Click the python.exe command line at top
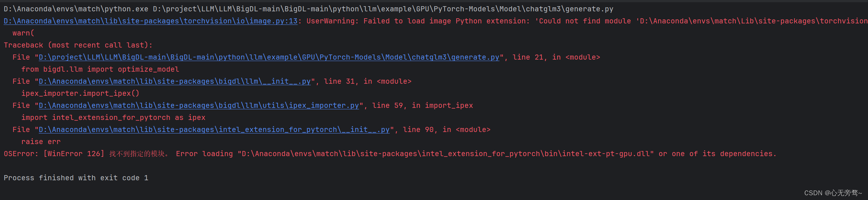Viewport: 868px width, 200px height. click(308, 9)
